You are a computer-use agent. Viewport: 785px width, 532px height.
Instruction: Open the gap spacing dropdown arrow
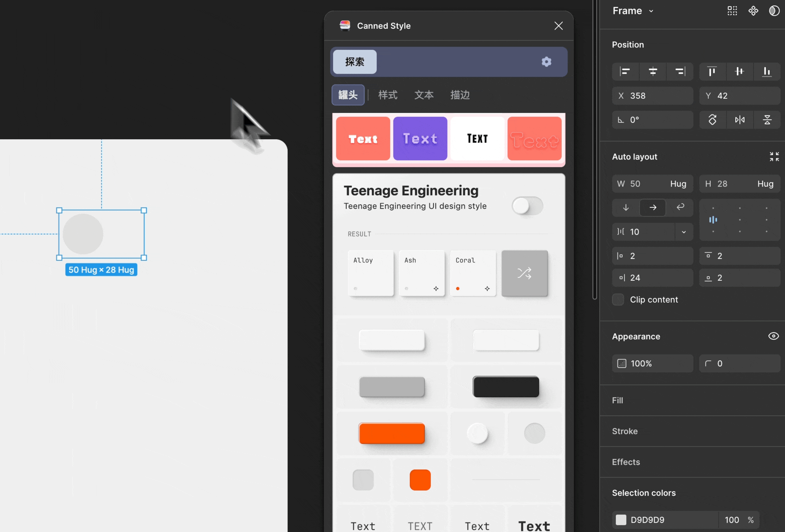684,232
